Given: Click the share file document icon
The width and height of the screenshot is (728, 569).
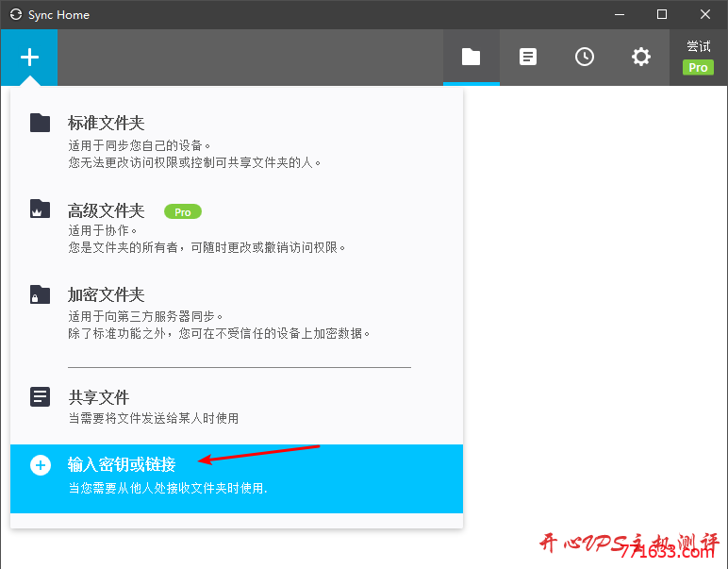Looking at the screenshot, I should point(40,396).
